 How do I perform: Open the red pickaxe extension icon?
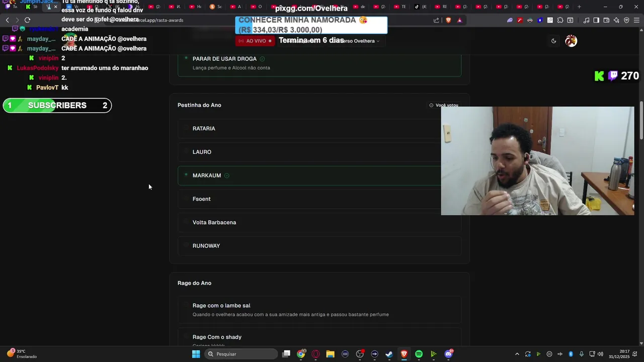[520, 20]
